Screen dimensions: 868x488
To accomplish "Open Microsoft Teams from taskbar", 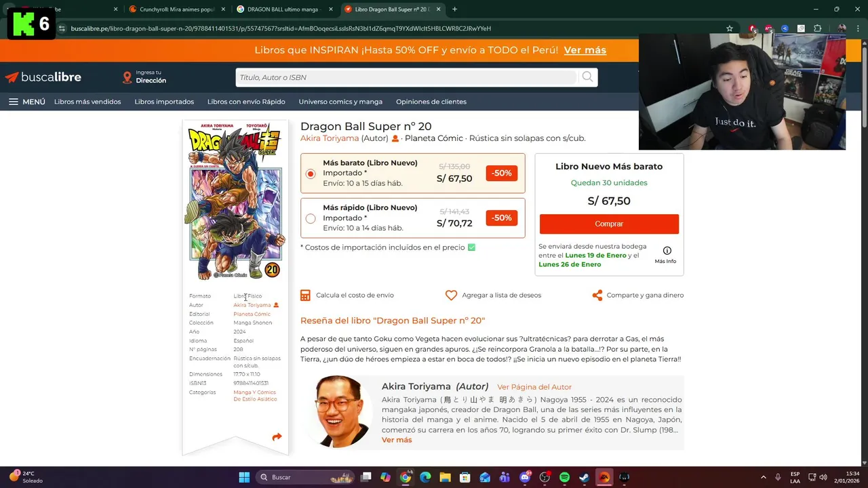I will pyautogui.click(x=505, y=477).
